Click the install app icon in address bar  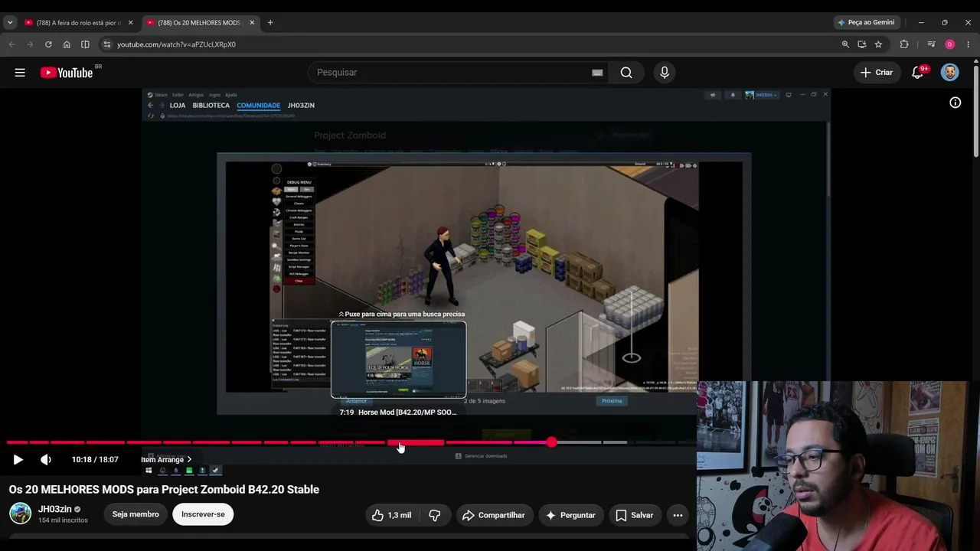[862, 44]
